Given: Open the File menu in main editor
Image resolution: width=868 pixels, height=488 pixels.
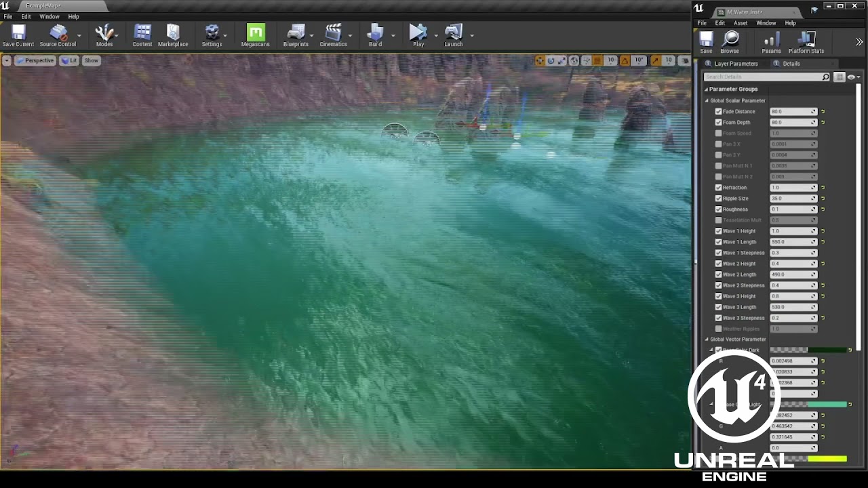Looking at the screenshot, I should pyautogui.click(x=8, y=17).
